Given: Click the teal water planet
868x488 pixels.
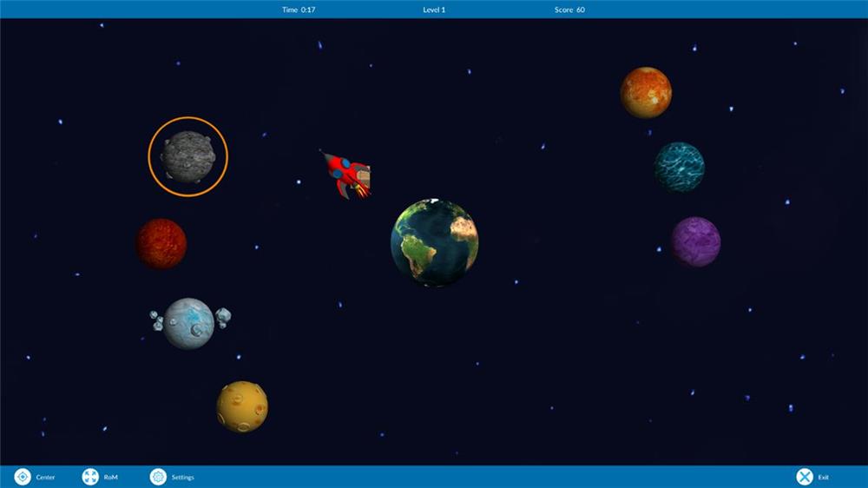Looking at the screenshot, I should pos(679,167).
